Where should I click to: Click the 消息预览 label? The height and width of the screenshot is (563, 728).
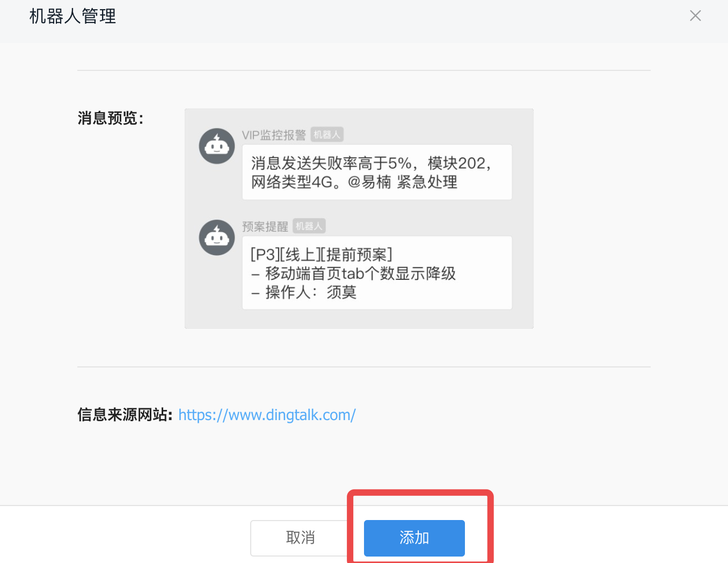(x=111, y=118)
